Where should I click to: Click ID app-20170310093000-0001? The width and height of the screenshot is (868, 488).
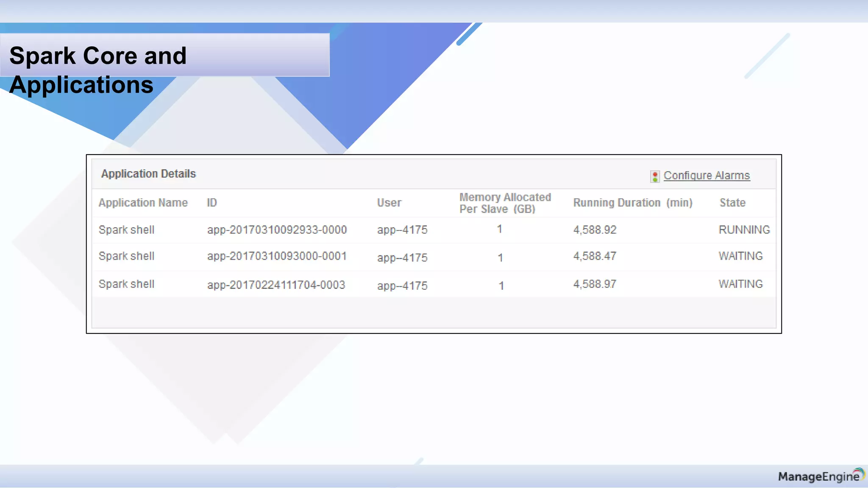coord(277,256)
